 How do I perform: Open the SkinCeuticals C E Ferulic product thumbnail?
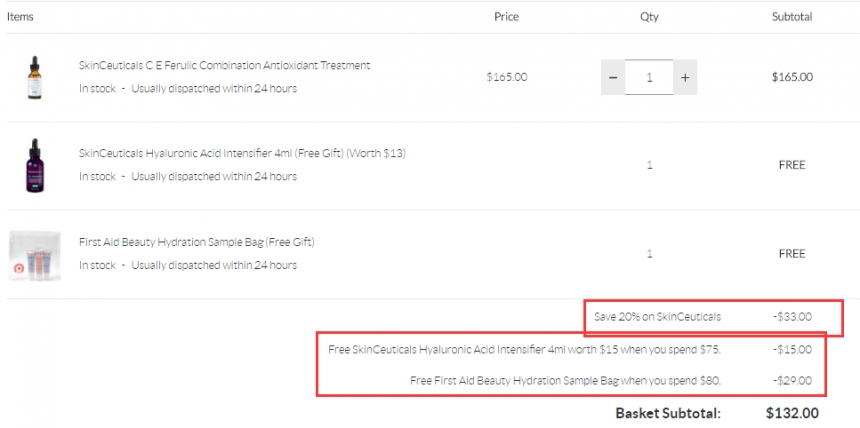pos(35,77)
